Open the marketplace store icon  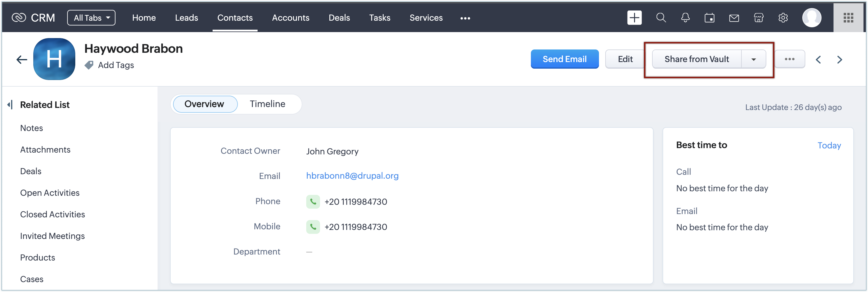[x=759, y=17]
